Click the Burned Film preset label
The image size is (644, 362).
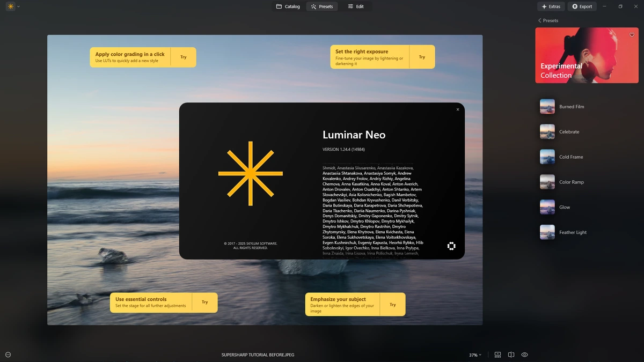pyautogui.click(x=572, y=107)
